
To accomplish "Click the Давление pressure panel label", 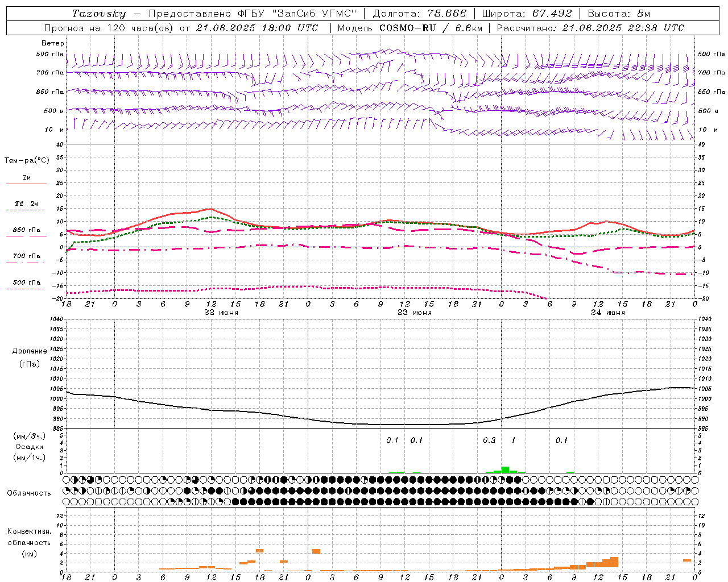I will point(30,351).
